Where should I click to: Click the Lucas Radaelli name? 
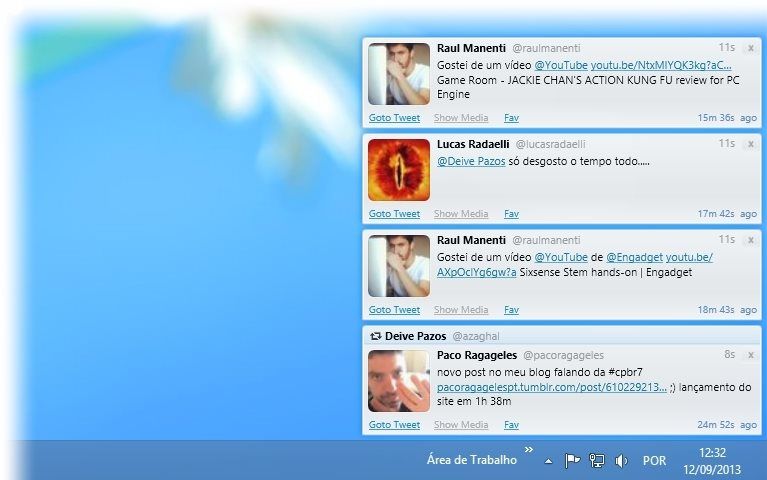pos(473,144)
